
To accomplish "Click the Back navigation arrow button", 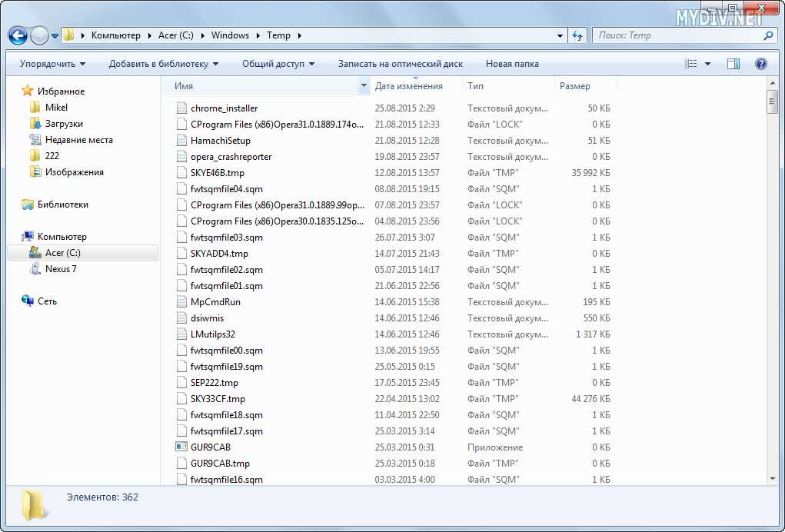I will pos(18,35).
